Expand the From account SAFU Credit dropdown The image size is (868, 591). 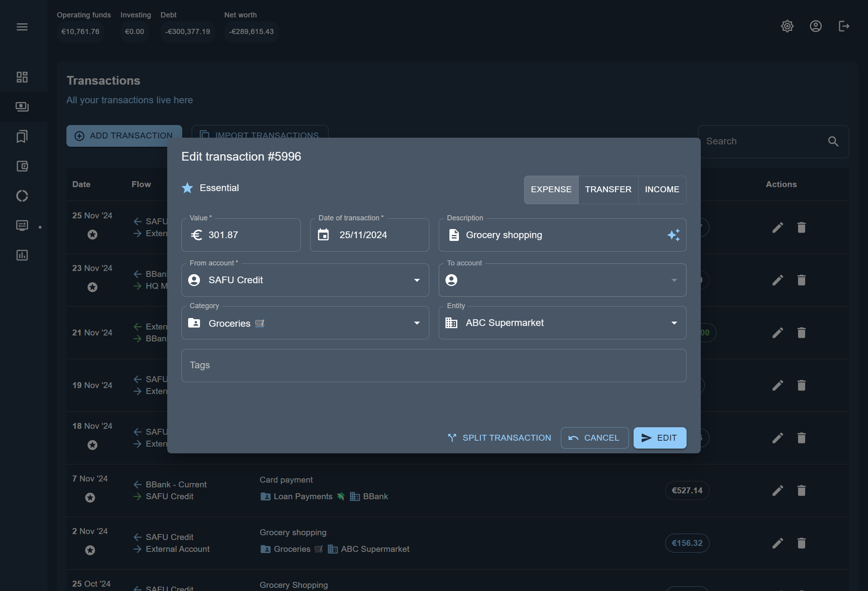tap(417, 280)
